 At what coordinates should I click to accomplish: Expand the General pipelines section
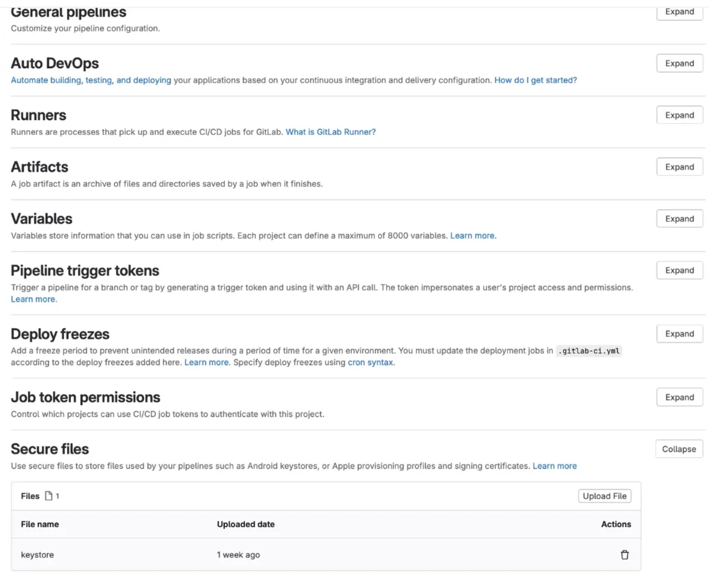click(x=679, y=12)
